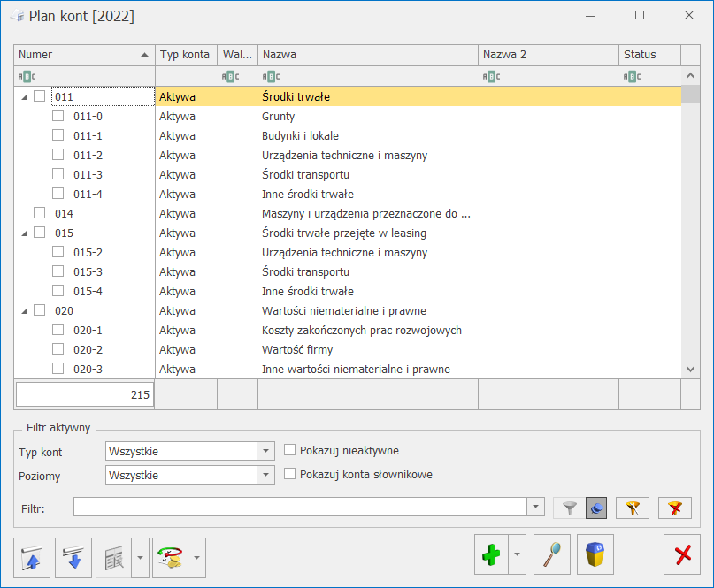Viewport: 714px width, 588px height.
Task: Close the window with the red X icon
Action: [682, 554]
